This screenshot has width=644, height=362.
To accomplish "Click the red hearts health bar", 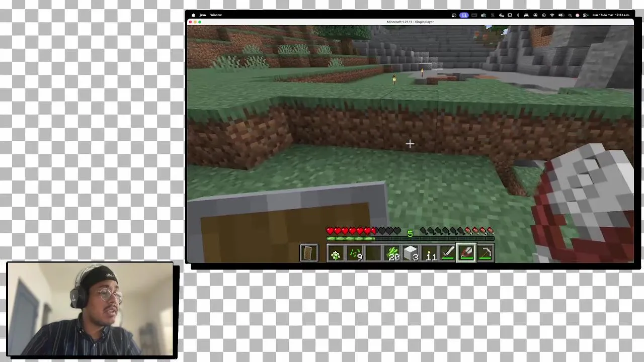I will (364, 231).
